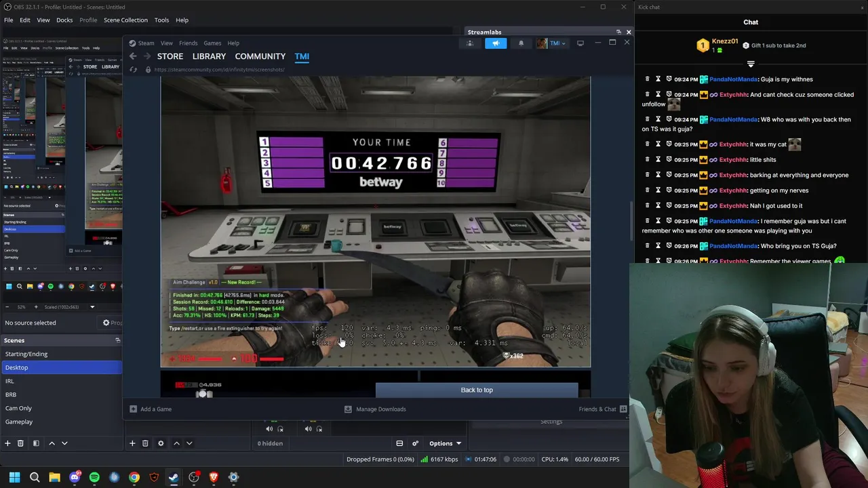The width and height of the screenshot is (868, 488).
Task: Open the OBS Tools menu
Action: (161, 20)
